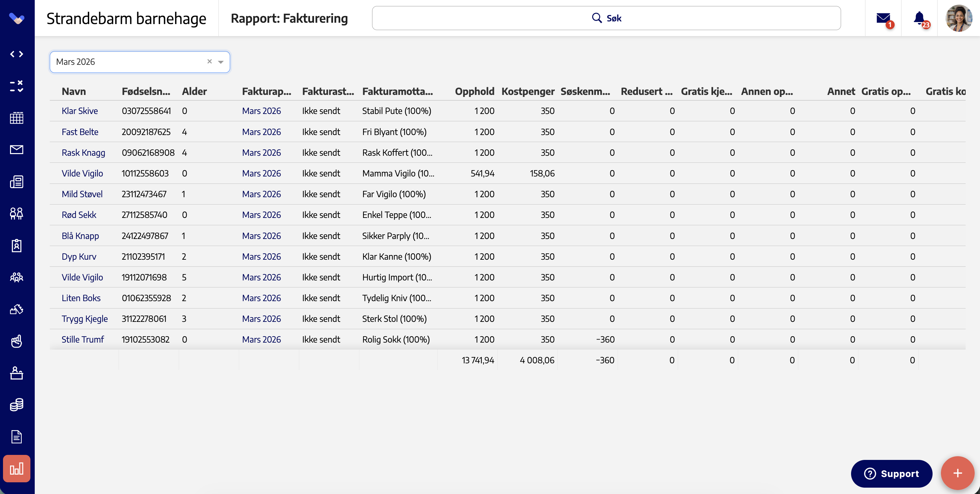980x494 pixels.
Task: Sort by the Navn column header
Action: (x=74, y=91)
